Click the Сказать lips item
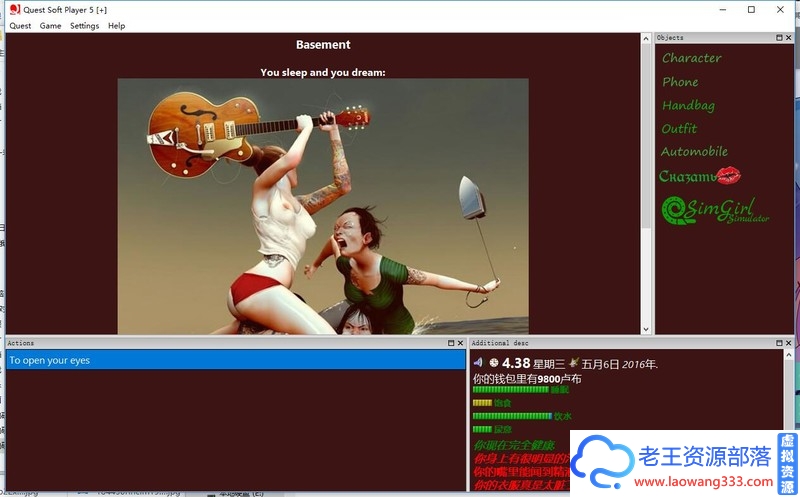Screen dimensions: 800x497 699,176
